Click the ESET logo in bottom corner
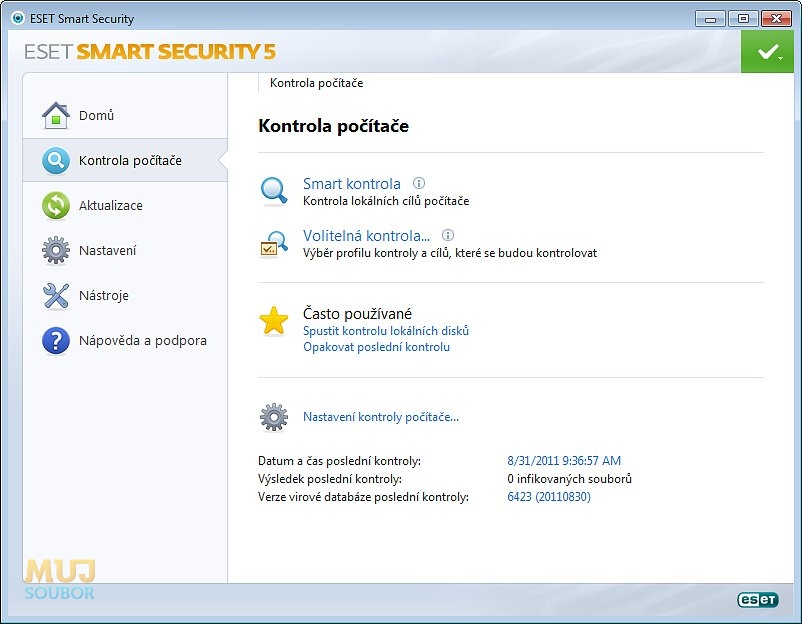Viewport: 802px width, 624px height. click(x=758, y=599)
